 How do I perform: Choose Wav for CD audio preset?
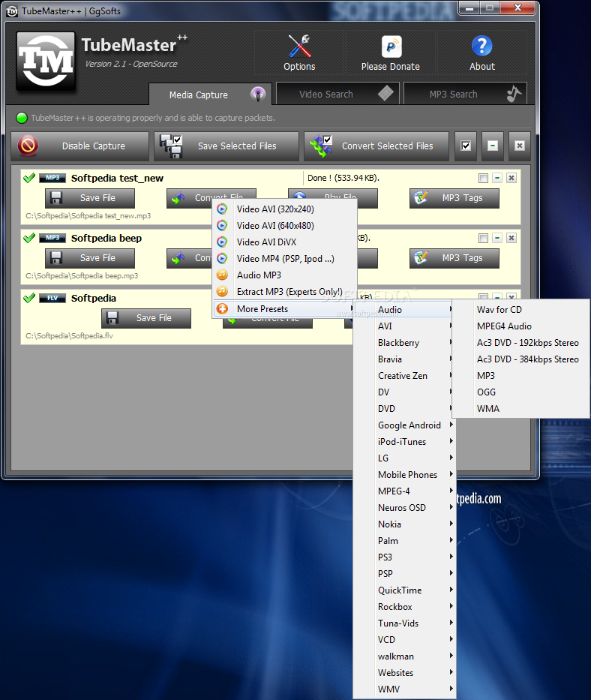point(521,310)
